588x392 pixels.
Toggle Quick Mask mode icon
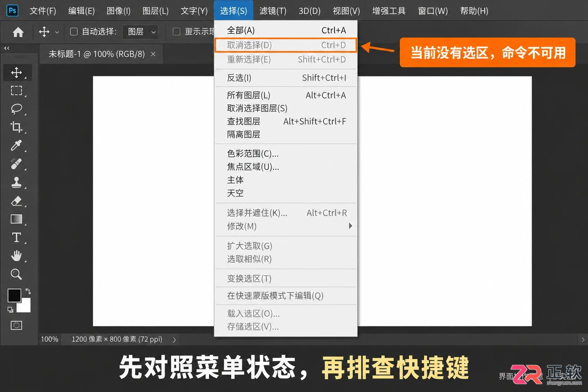coord(16,325)
